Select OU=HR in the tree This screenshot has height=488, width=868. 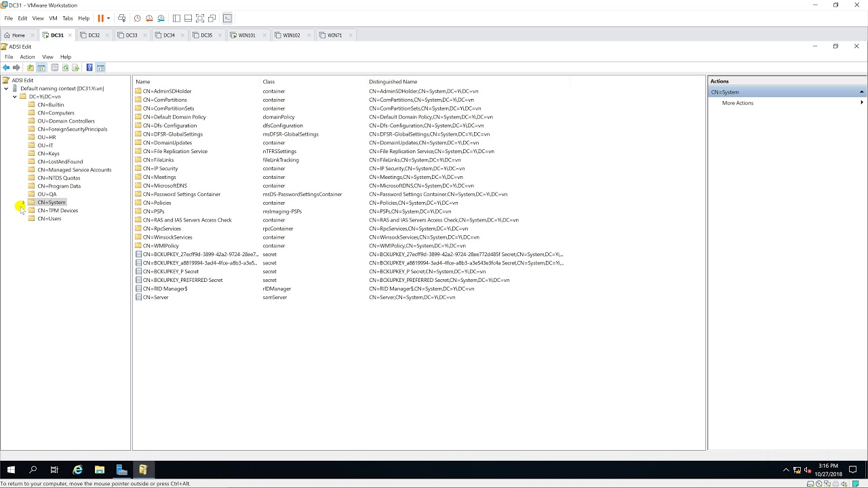point(47,138)
